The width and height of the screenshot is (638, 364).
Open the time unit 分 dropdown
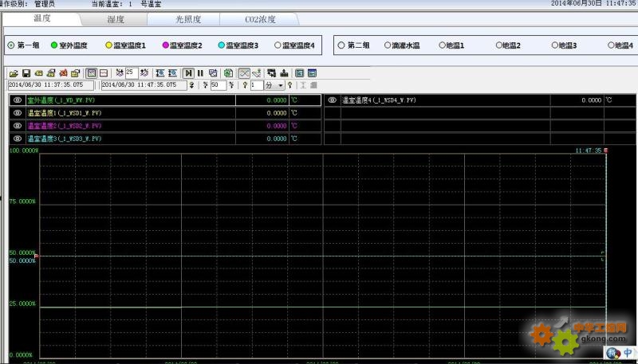pyautogui.click(x=280, y=85)
